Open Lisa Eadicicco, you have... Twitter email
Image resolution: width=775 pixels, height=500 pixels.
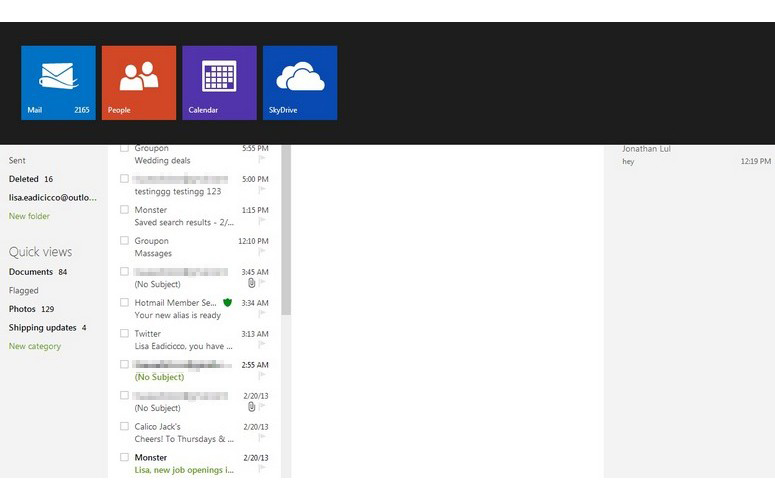pos(183,346)
